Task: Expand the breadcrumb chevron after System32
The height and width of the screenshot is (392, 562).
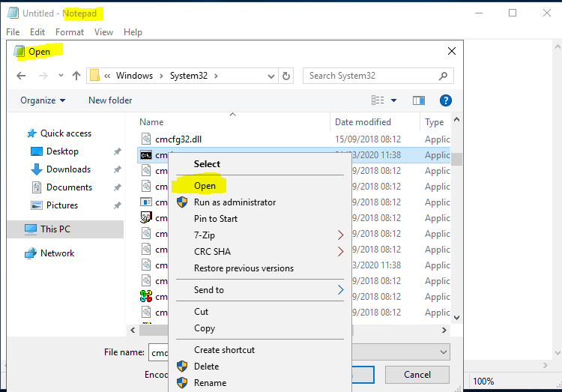Action: coord(216,76)
